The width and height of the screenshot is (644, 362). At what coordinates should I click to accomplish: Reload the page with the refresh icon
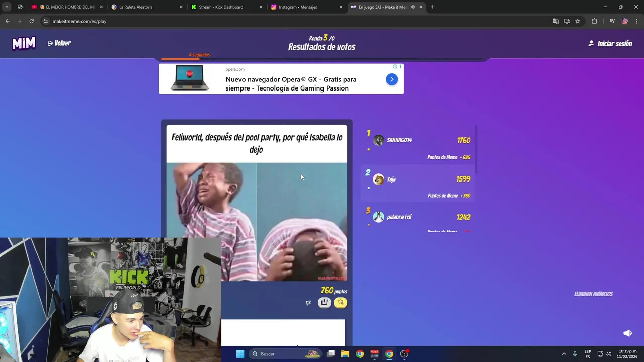31,21
